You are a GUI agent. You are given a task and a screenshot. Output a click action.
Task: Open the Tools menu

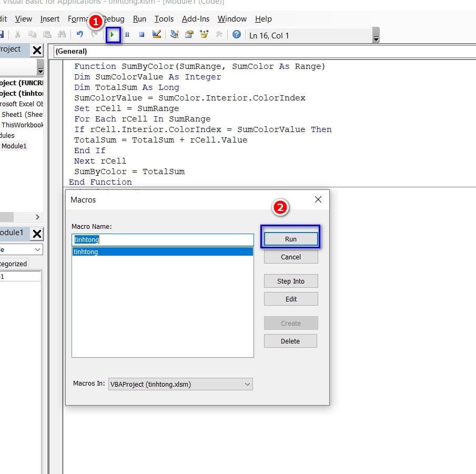[164, 19]
